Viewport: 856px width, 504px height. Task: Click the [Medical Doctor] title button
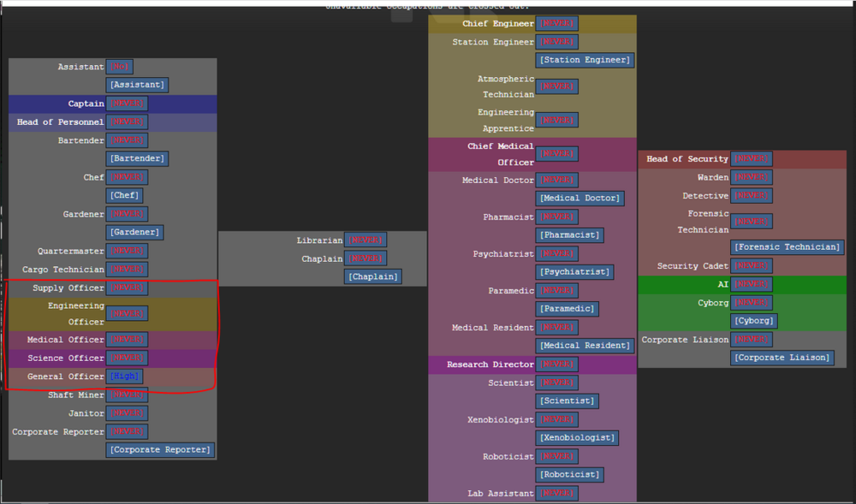point(580,199)
